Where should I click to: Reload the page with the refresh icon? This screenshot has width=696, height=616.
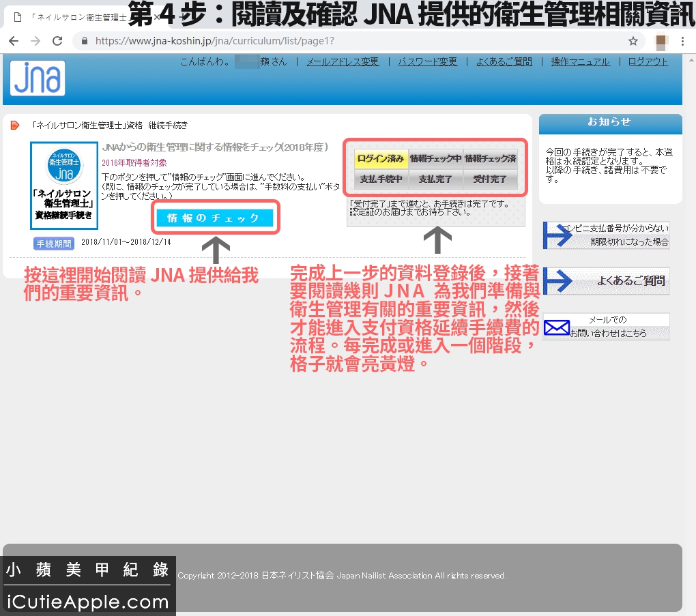[x=57, y=42]
